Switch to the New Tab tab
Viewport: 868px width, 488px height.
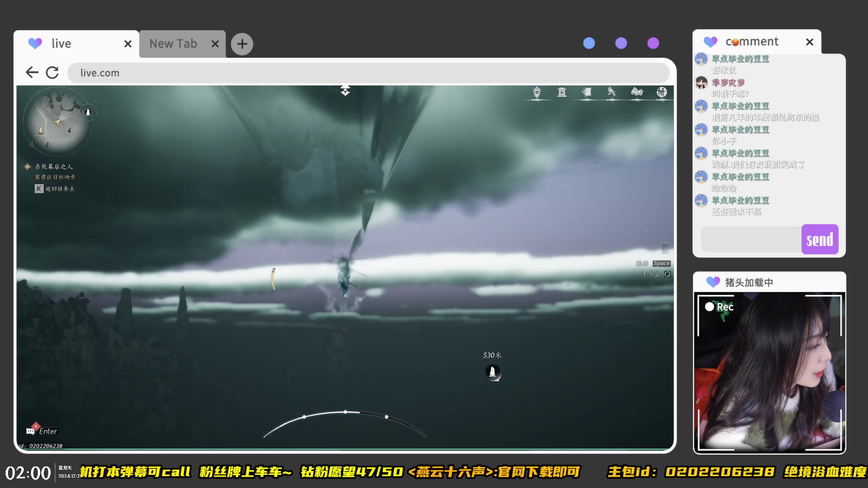(182, 44)
